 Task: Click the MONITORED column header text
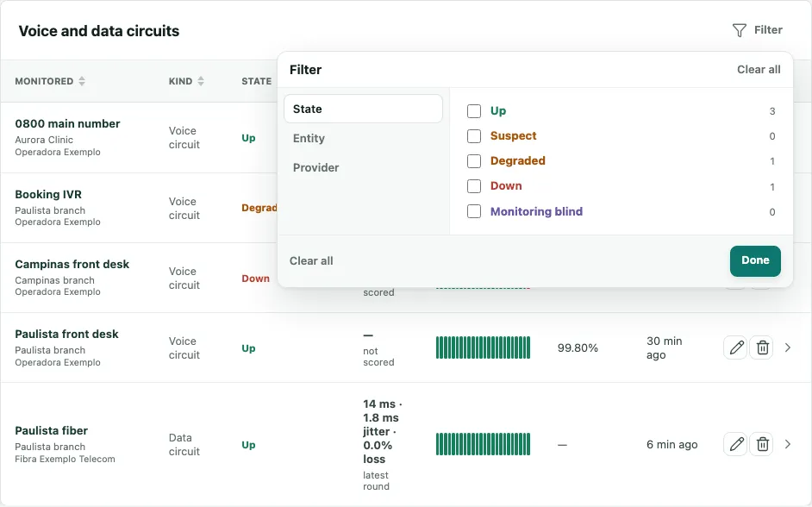[44, 81]
